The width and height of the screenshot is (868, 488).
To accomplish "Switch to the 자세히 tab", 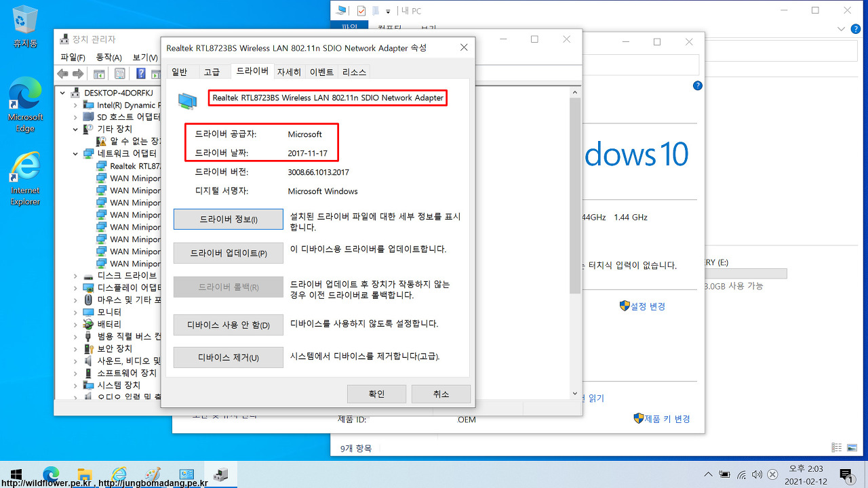I will pyautogui.click(x=289, y=72).
